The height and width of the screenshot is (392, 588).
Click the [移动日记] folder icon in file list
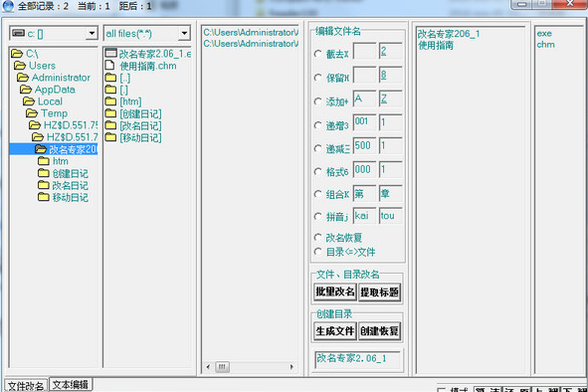[110, 137]
